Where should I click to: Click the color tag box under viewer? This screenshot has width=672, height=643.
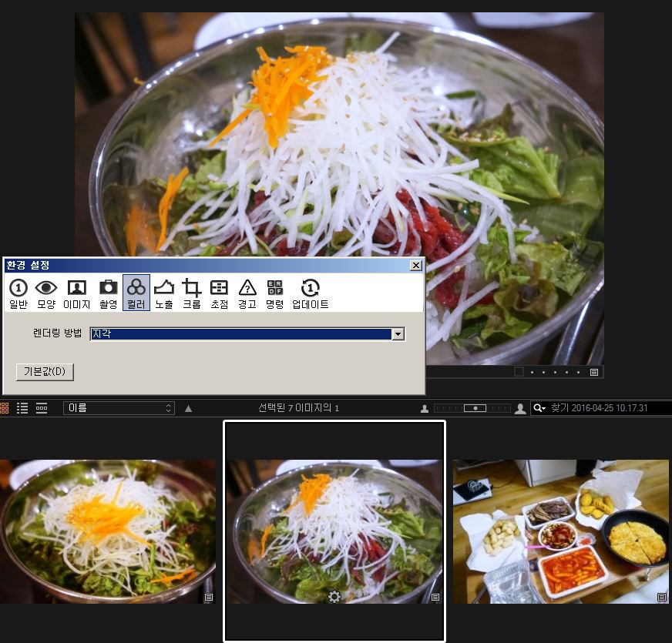[519, 372]
